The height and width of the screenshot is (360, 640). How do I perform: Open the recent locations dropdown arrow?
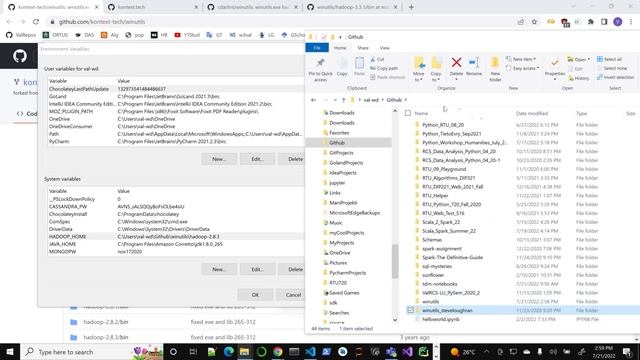pos(335,100)
